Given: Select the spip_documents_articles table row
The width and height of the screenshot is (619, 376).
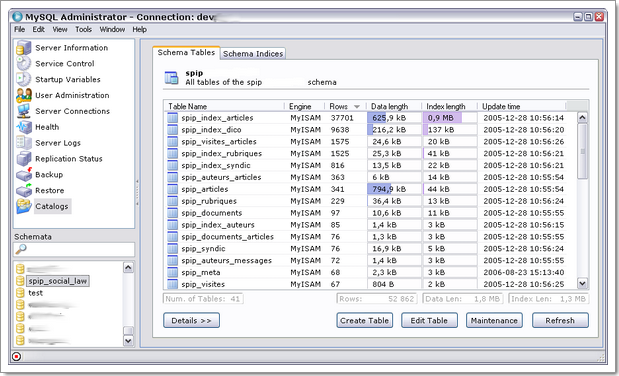Looking at the screenshot, I should (x=366, y=237).
